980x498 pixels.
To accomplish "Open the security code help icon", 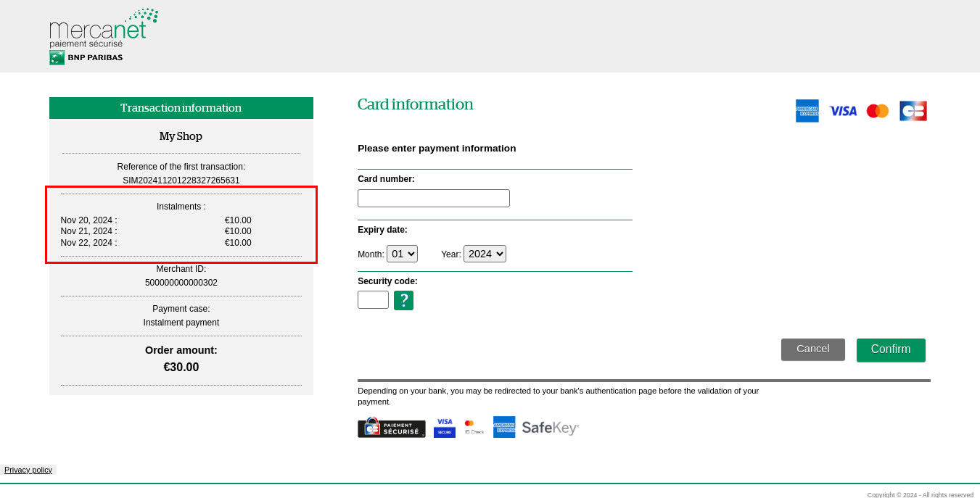I will coord(403,299).
